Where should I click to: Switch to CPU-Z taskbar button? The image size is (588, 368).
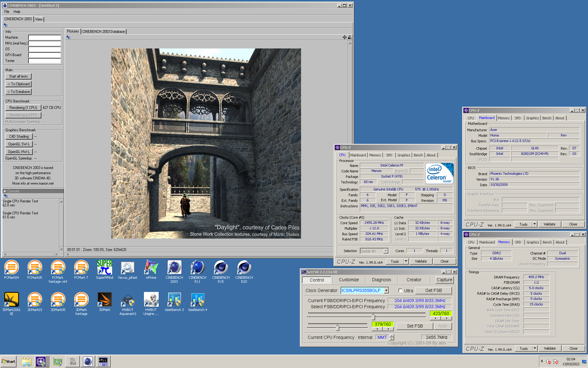click(x=40, y=362)
